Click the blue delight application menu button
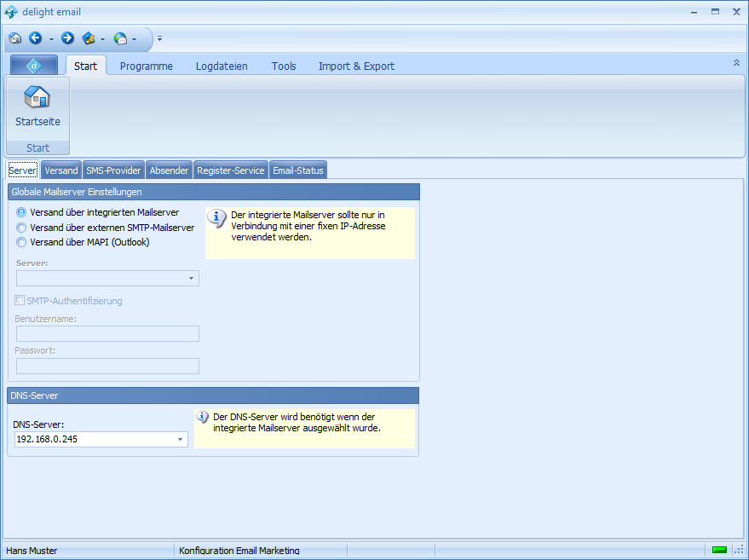Screen dimensions: 749x560 [34, 66]
